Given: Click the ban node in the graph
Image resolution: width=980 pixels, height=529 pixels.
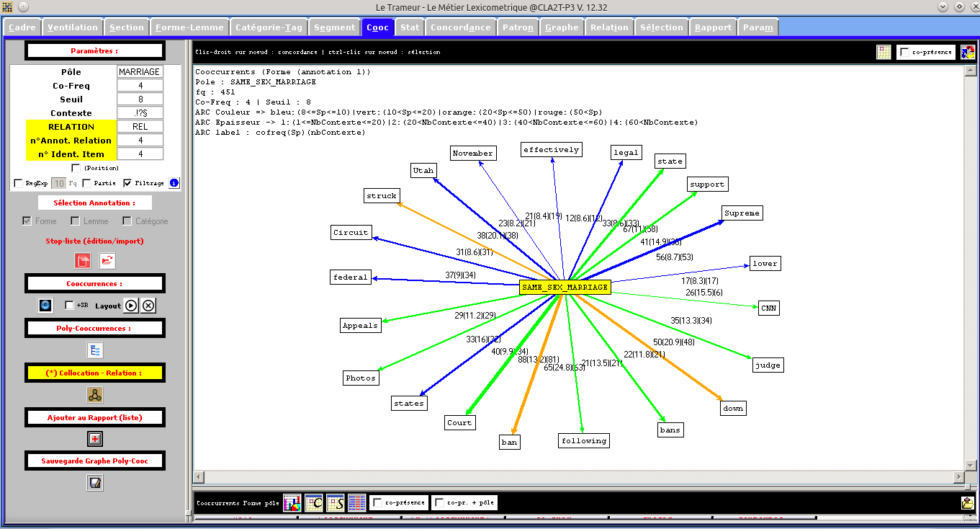Looking at the screenshot, I should [509, 443].
